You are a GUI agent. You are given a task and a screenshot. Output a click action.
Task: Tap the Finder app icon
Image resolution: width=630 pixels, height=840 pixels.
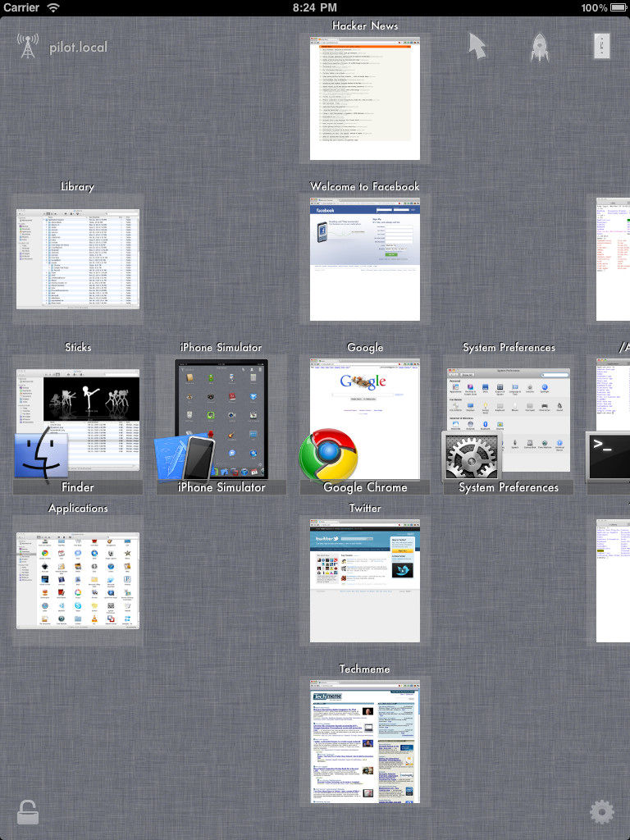(40, 455)
